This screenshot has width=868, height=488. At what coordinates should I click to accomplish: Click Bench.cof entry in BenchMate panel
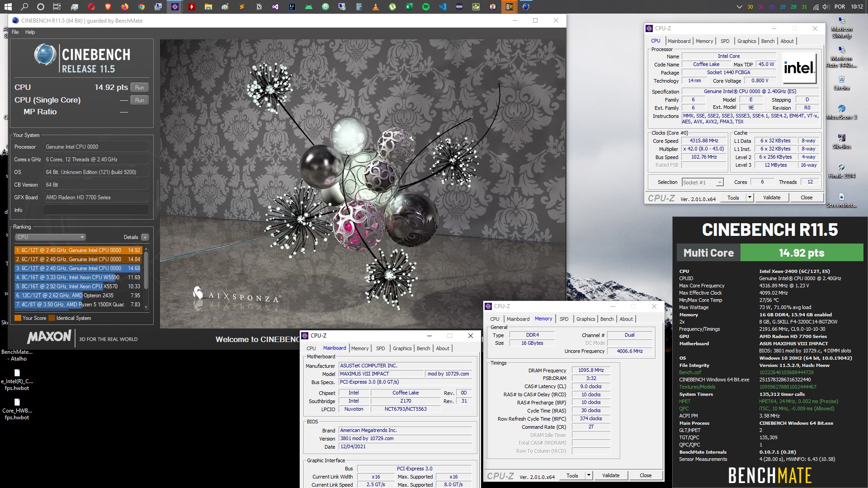(690, 372)
